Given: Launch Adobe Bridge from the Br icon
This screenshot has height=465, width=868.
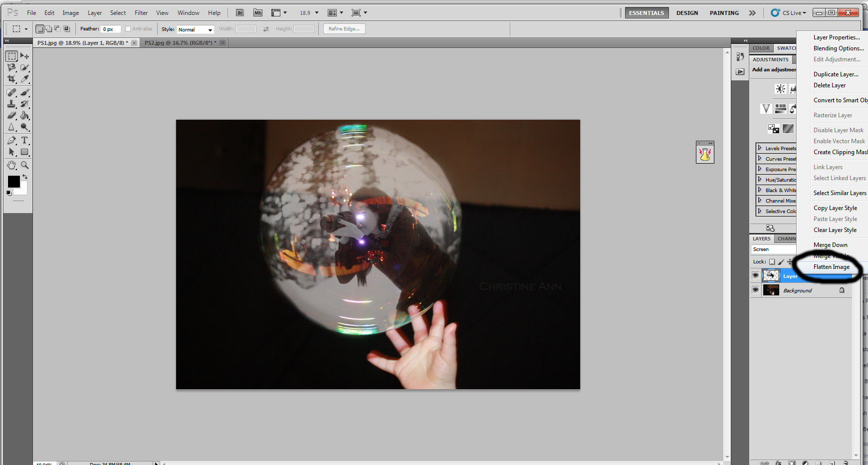Looking at the screenshot, I should point(240,13).
